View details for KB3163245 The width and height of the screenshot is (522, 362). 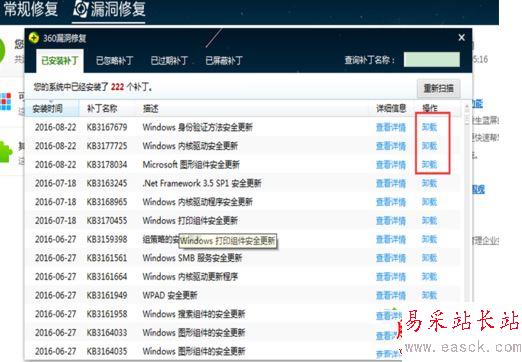[x=391, y=183]
